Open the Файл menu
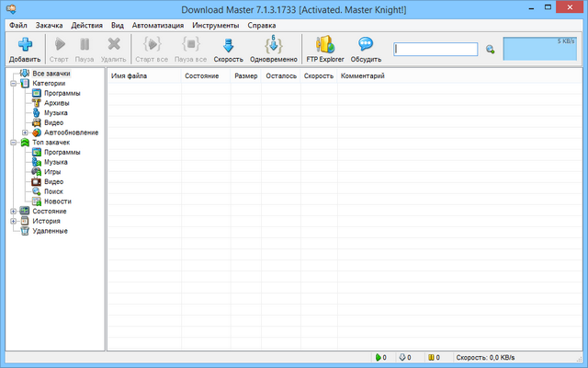Image resolution: width=588 pixels, height=368 pixels. point(18,25)
